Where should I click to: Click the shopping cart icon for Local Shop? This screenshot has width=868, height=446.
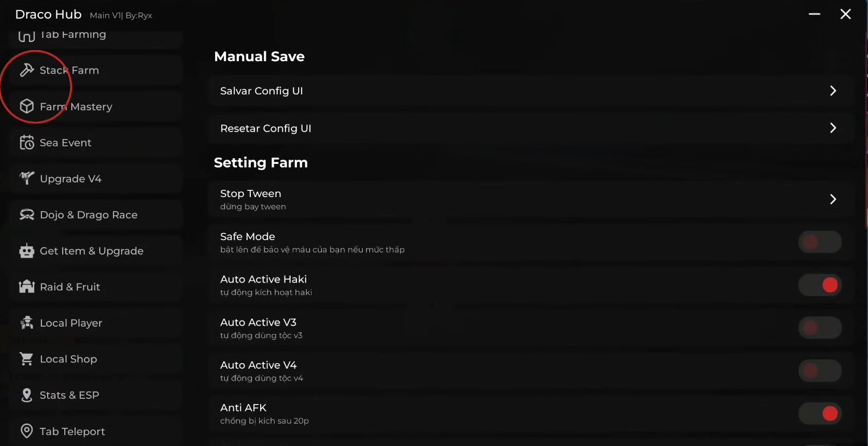[x=26, y=359]
